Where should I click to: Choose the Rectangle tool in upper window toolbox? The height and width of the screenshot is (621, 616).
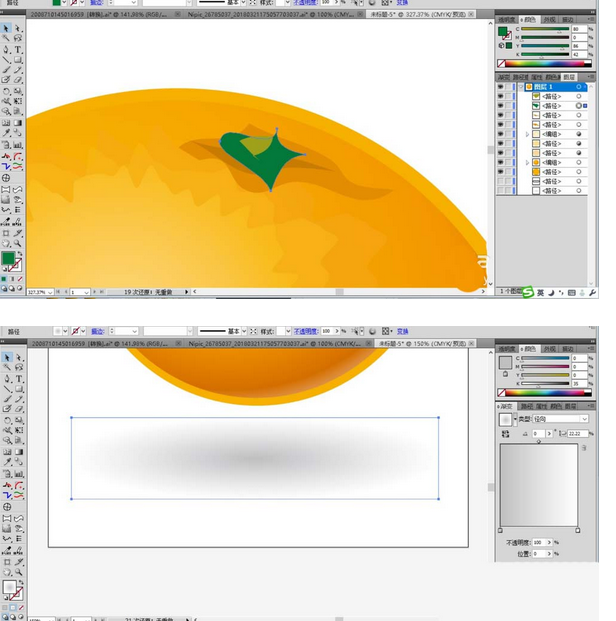point(18,60)
